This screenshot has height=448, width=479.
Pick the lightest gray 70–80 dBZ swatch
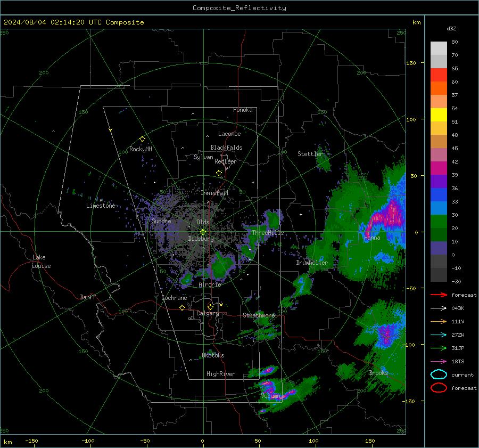(439, 48)
